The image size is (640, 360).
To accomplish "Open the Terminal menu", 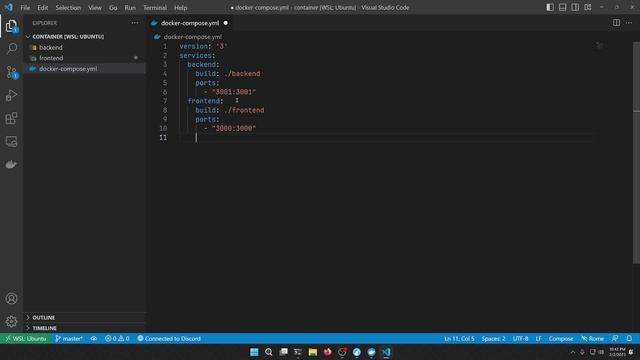I will click(155, 8).
